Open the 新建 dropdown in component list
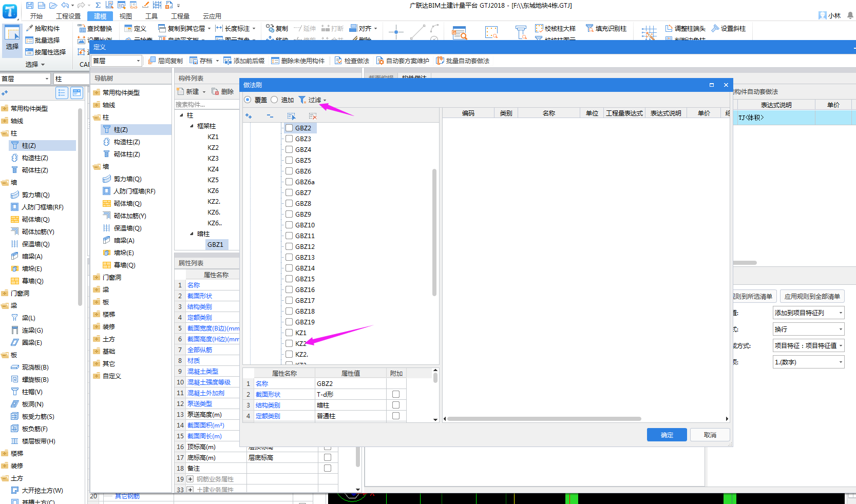 point(204,92)
